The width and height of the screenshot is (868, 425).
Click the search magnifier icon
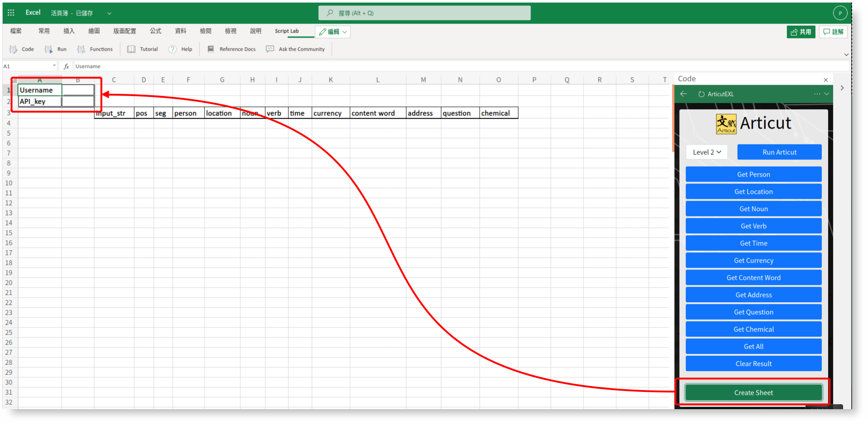pos(330,13)
